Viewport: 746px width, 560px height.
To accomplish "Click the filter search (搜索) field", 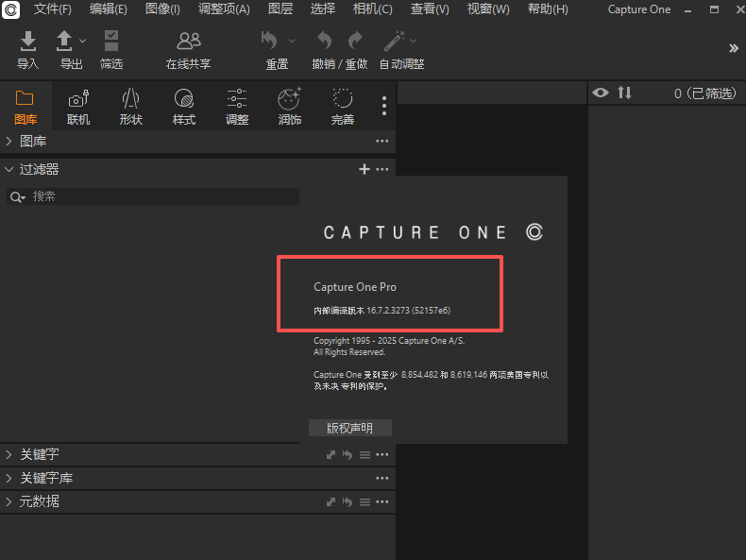I will coord(153,196).
